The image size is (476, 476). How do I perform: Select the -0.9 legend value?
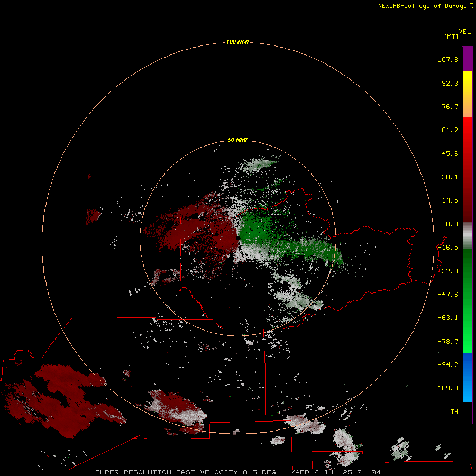point(450,224)
